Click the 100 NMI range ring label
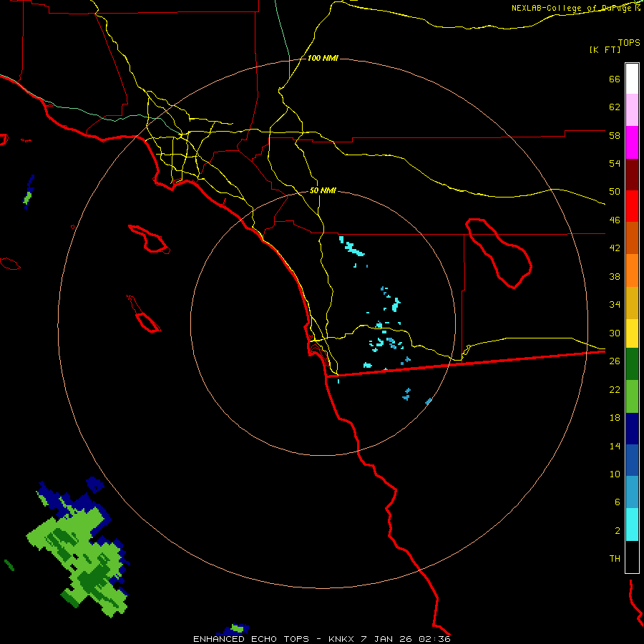The height and width of the screenshot is (644, 644). pos(323,59)
